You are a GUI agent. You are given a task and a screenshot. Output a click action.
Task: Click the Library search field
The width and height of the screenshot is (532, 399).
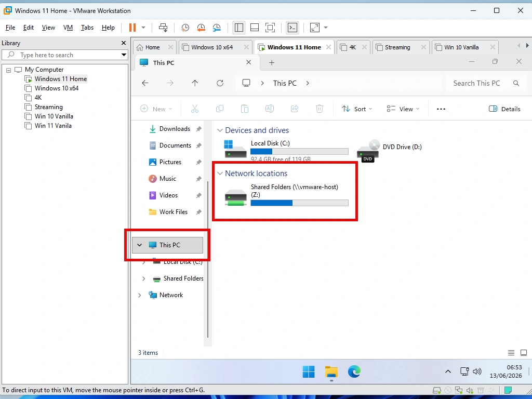tap(64, 55)
